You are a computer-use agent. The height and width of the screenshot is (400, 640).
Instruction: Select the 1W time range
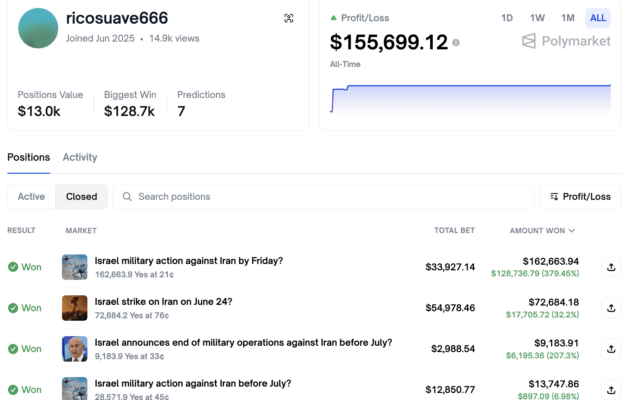tap(537, 18)
